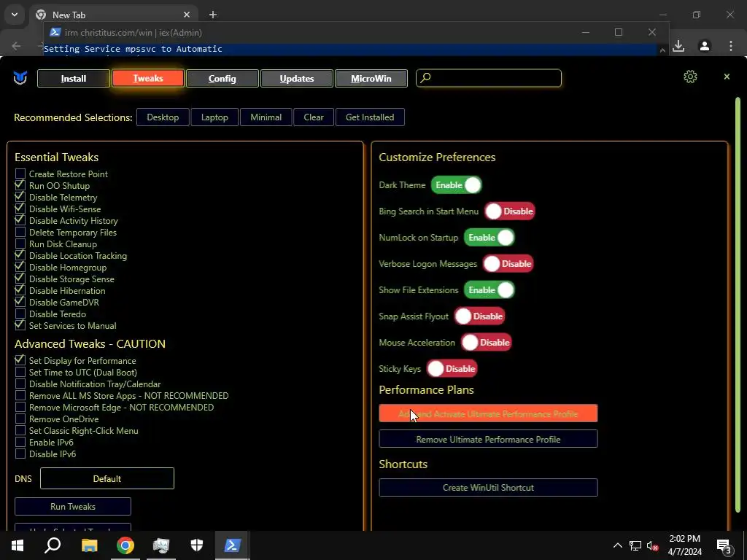This screenshot has height=560, width=747.
Task: Open the network status tray icon
Action: [x=635, y=545]
